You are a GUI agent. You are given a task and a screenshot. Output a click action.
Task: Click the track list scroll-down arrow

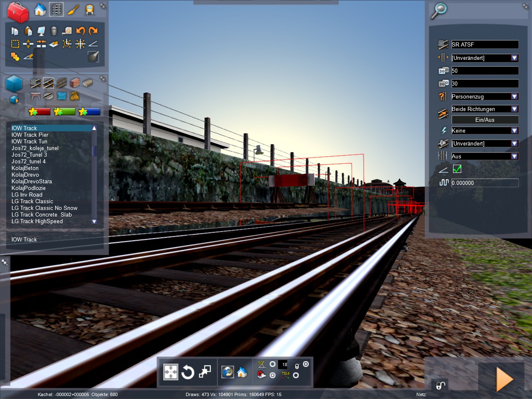pos(94,222)
